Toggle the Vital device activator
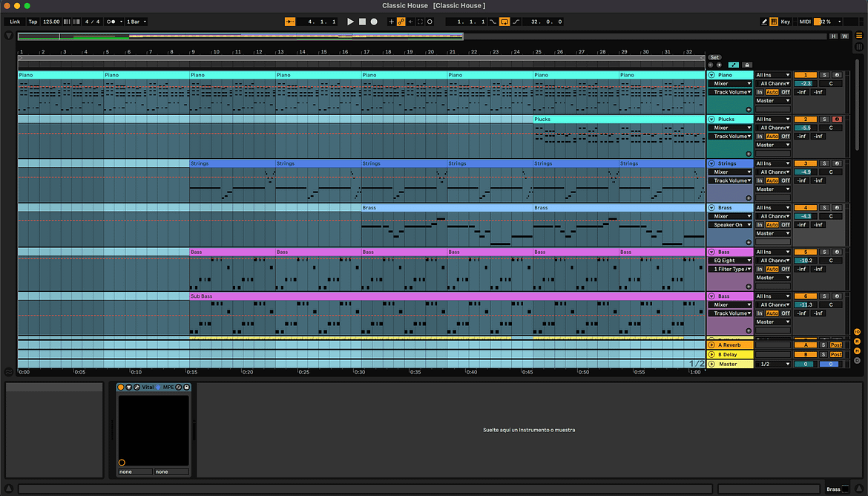Image resolution: width=868 pixels, height=496 pixels. click(121, 387)
